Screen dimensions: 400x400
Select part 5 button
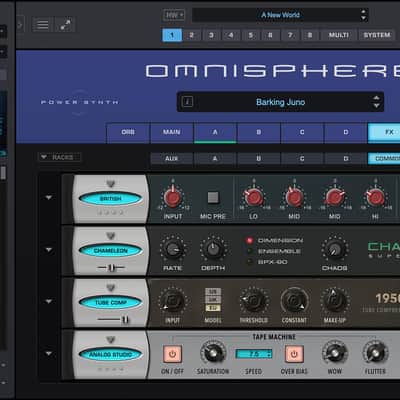coord(251,35)
